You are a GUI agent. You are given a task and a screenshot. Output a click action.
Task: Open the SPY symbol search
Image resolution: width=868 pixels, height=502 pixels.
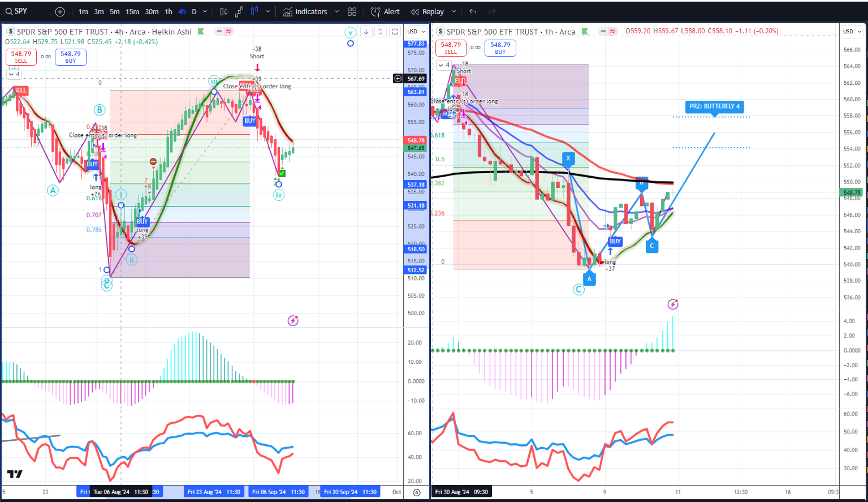point(17,11)
